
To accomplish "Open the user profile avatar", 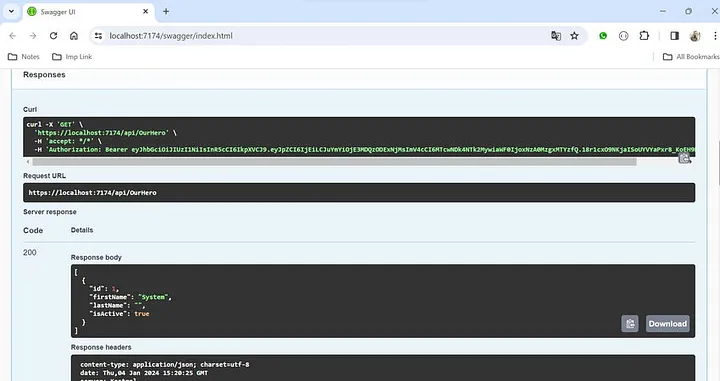I will [695, 36].
